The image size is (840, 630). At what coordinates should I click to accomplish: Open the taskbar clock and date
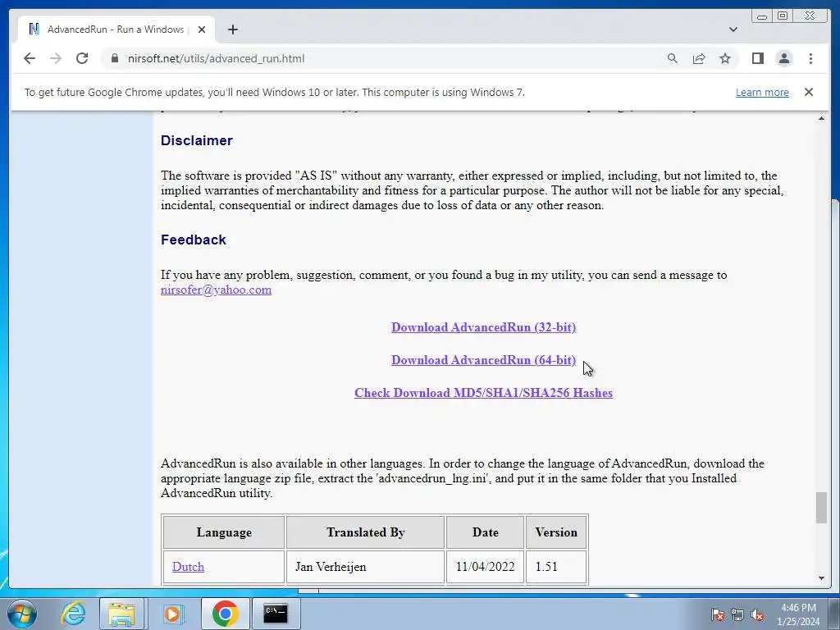(798, 614)
